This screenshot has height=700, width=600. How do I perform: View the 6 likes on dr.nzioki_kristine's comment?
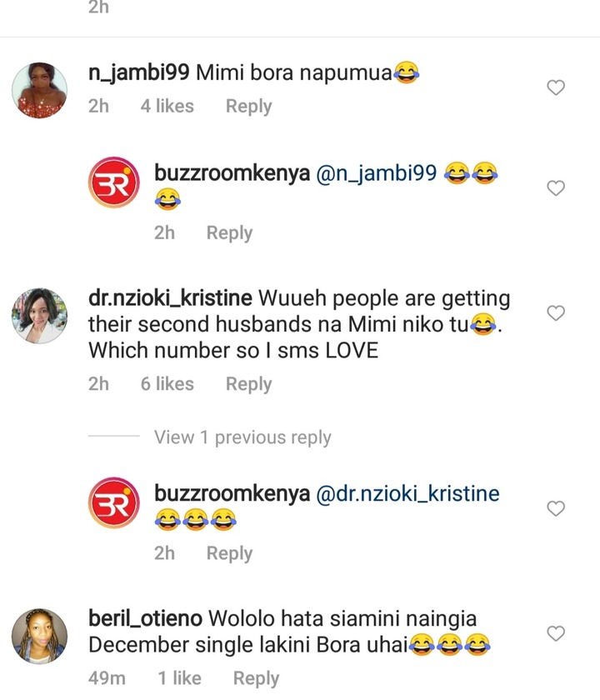(167, 384)
